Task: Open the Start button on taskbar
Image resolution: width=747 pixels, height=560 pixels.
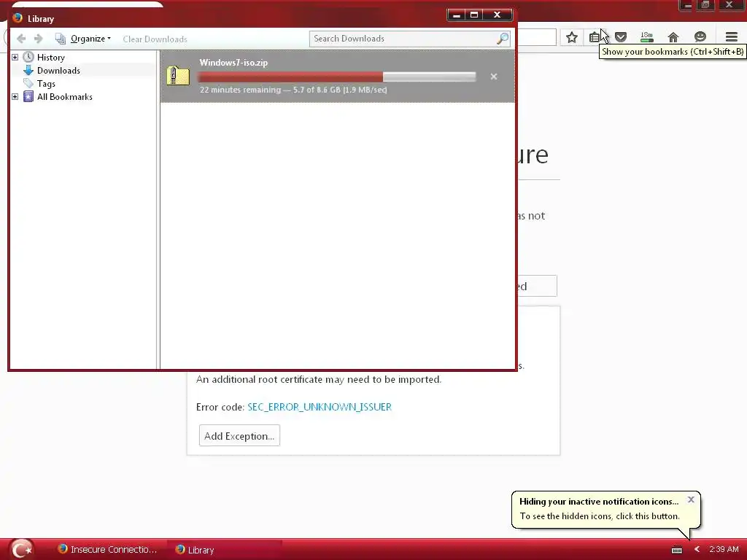Action: [21, 549]
